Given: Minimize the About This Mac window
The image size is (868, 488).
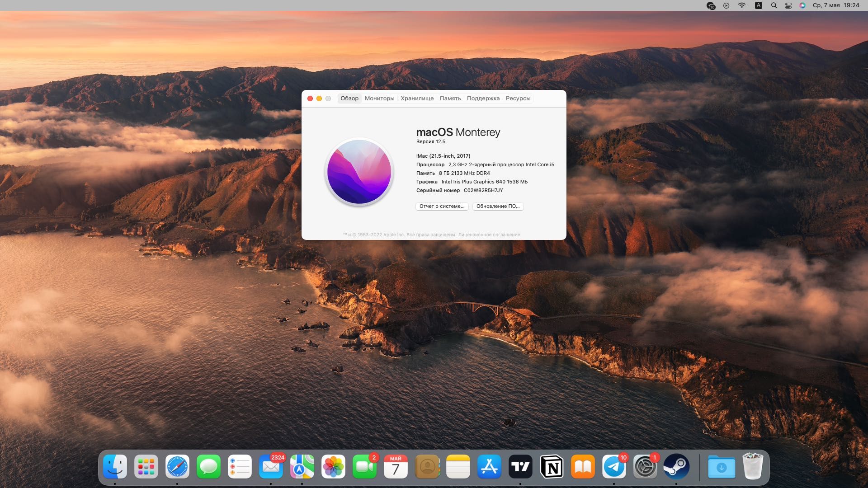Looking at the screenshot, I should (319, 99).
